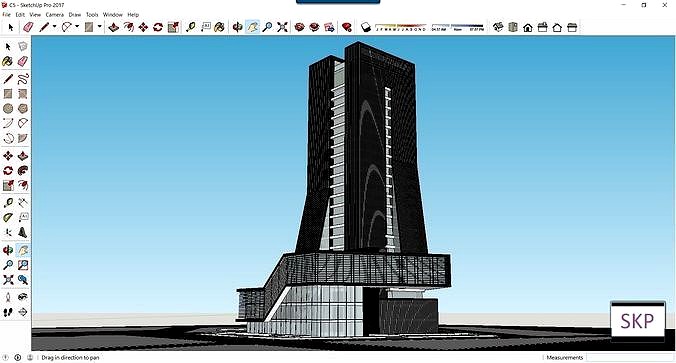This screenshot has height=363, width=676.
Task: Select Offset tool in left tool palette
Action: point(23,185)
